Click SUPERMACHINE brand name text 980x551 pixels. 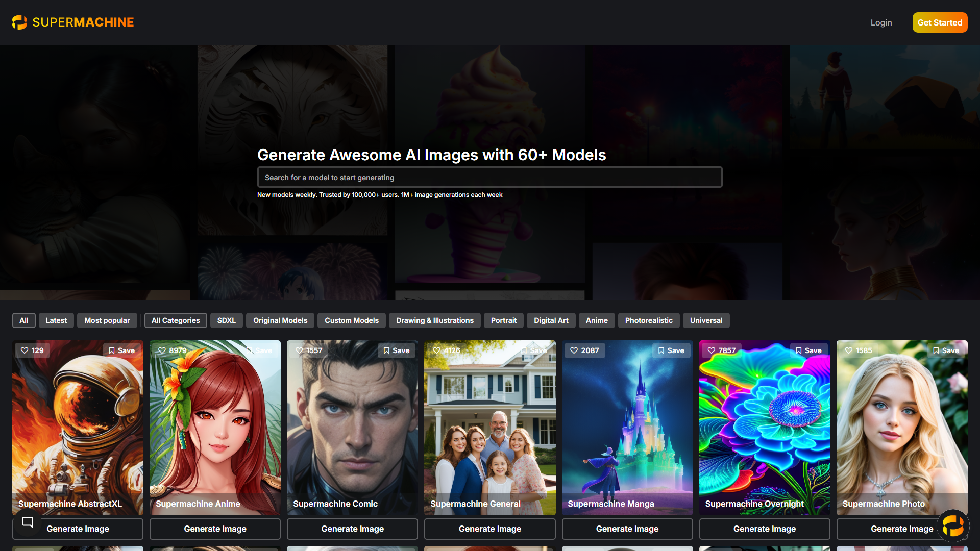click(x=83, y=22)
